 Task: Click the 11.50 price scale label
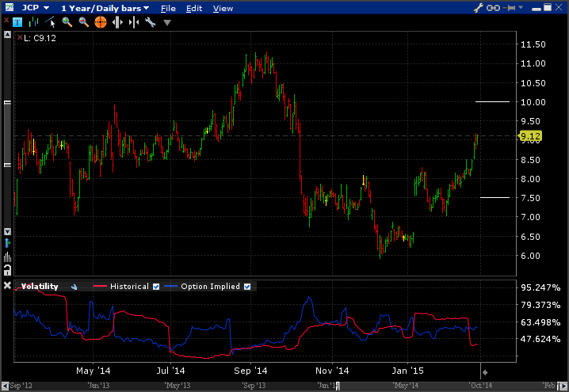tap(533, 44)
